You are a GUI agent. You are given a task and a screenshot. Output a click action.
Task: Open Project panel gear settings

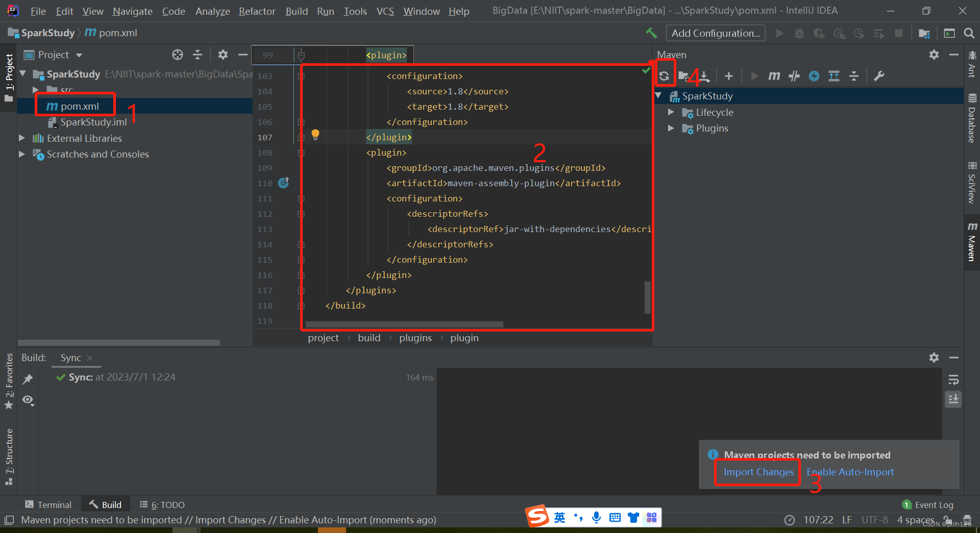point(223,55)
